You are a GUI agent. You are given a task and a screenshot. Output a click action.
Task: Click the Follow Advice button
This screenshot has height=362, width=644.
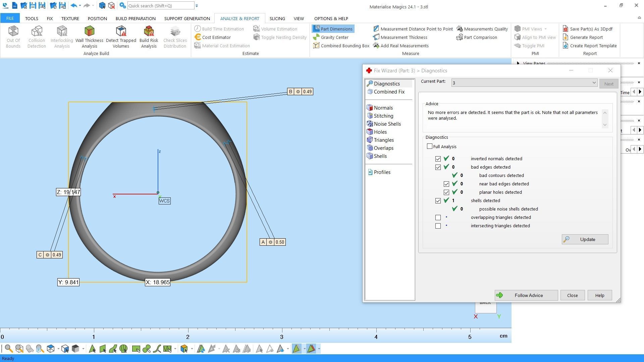526,295
